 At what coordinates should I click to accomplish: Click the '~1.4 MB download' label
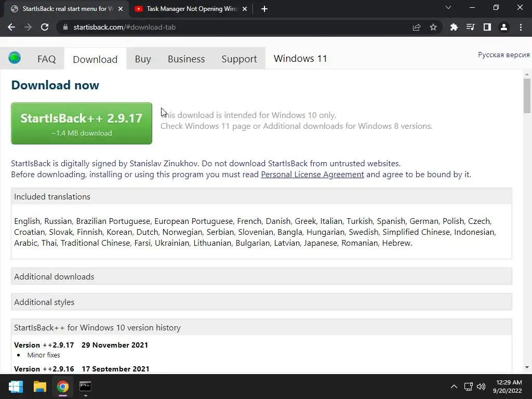(82, 133)
